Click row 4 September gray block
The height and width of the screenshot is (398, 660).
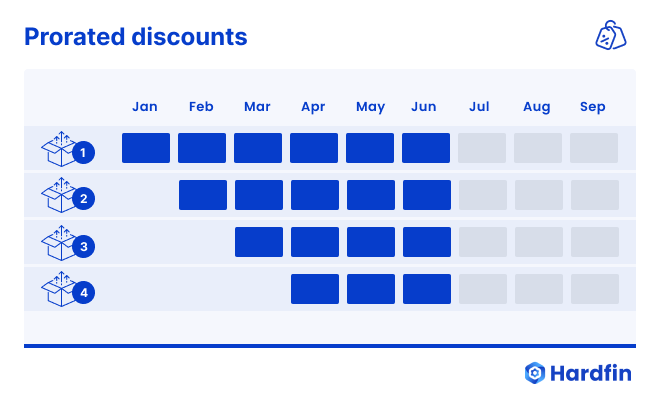tap(595, 289)
